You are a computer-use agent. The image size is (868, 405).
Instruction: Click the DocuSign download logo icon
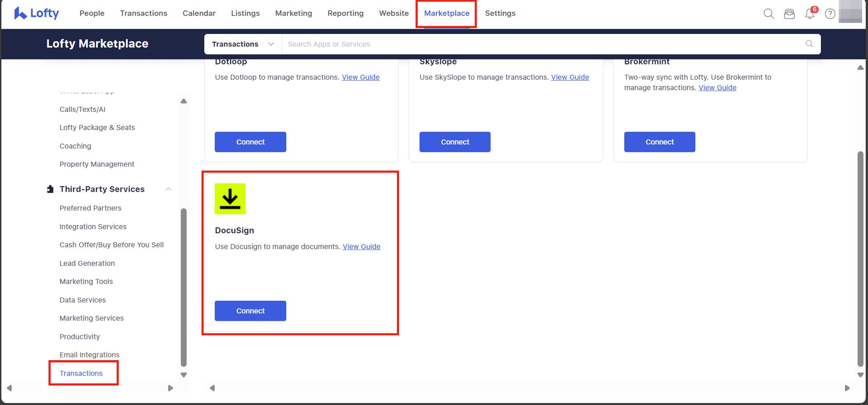coord(230,199)
